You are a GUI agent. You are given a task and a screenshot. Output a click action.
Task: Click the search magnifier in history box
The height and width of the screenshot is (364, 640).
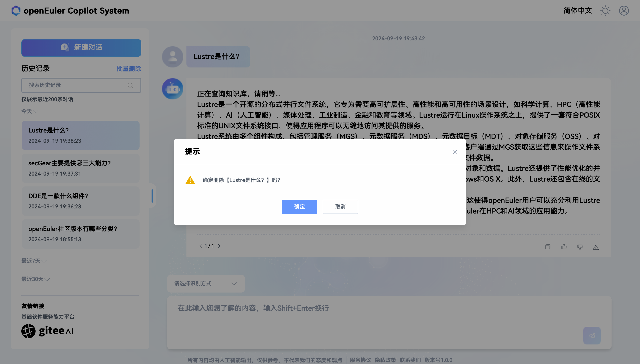tap(130, 85)
